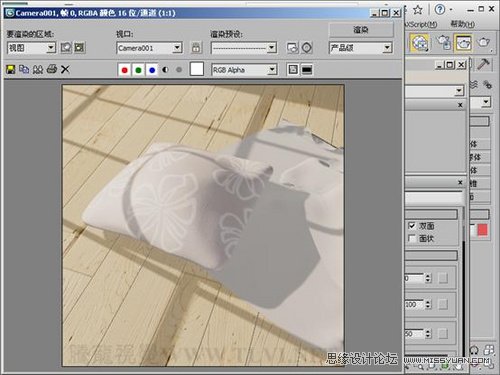Click the map button beside value 100

(x=443, y=304)
